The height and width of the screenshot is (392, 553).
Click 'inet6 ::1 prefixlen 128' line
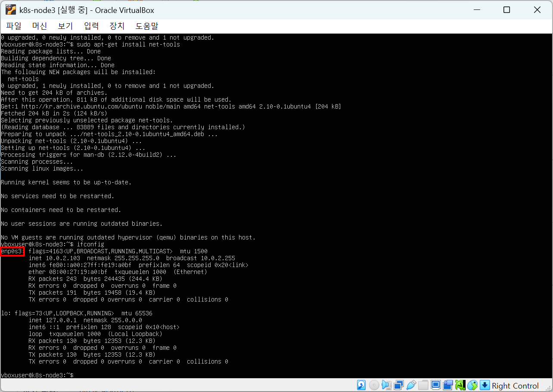pos(104,327)
